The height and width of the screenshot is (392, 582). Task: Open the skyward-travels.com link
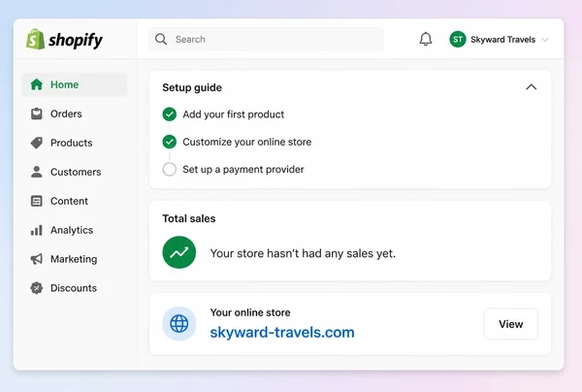[x=282, y=332]
